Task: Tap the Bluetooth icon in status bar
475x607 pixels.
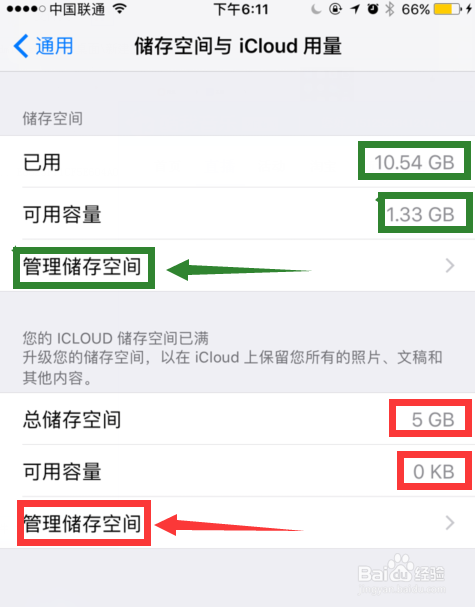Action: point(389,9)
